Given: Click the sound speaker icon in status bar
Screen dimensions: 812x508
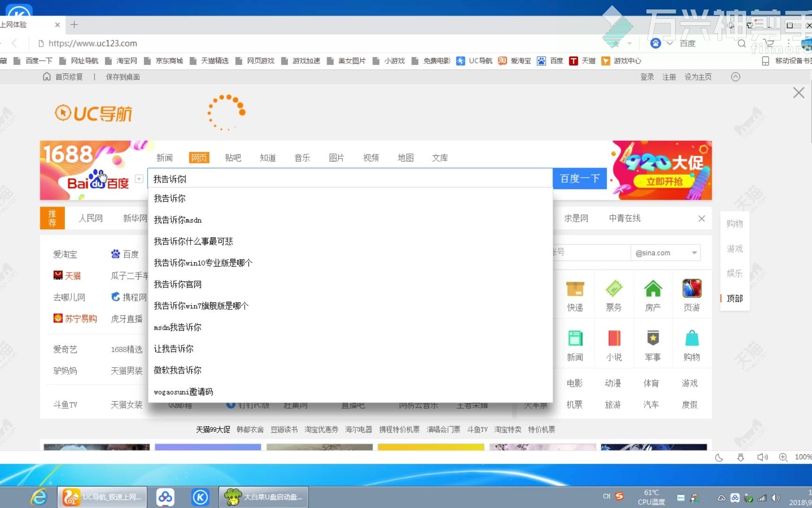Looking at the screenshot, I should 762,457.
